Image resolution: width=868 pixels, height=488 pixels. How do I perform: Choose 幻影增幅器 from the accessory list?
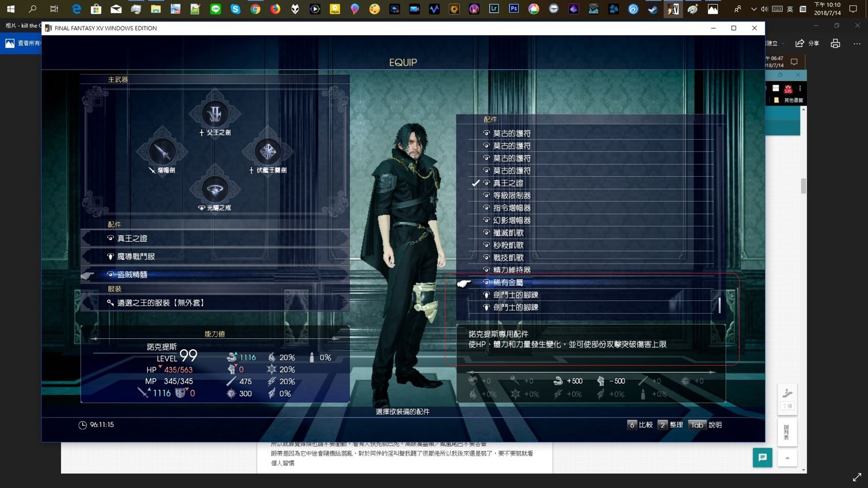592,220
